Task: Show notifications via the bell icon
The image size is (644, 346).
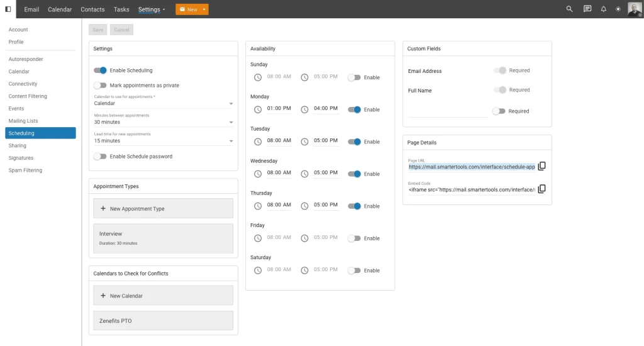Action: coord(603,9)
